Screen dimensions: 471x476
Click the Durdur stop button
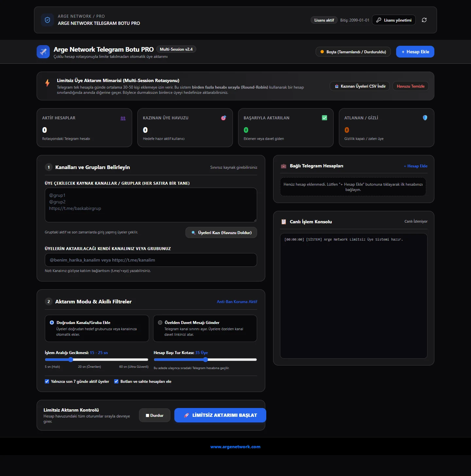tap(155, 415)
